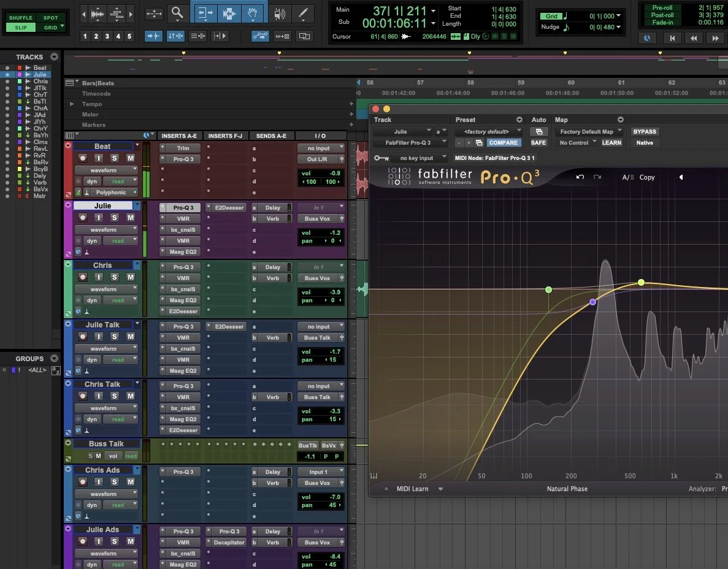Click the rewind transport button

(694, 38)
